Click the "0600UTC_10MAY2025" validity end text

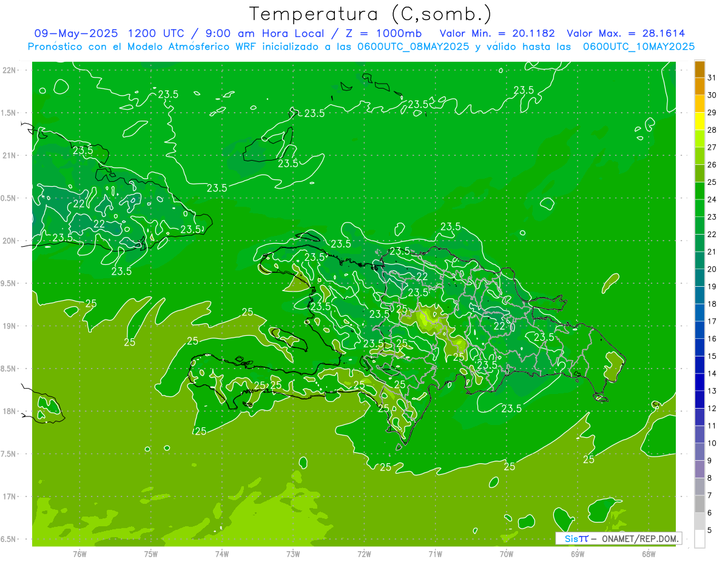coord(639,46)
